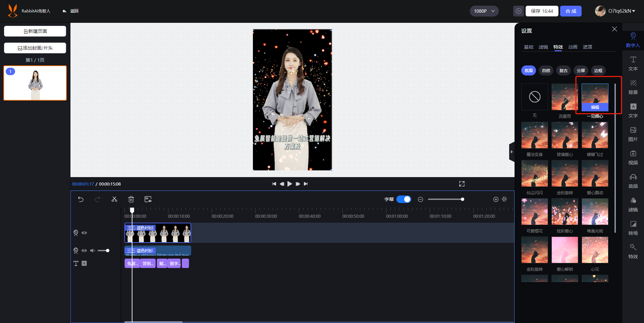This screenshot has width=644, height=323.
Task: Click the AI subtitle icon in timeline toolbar
Action: 148,199
